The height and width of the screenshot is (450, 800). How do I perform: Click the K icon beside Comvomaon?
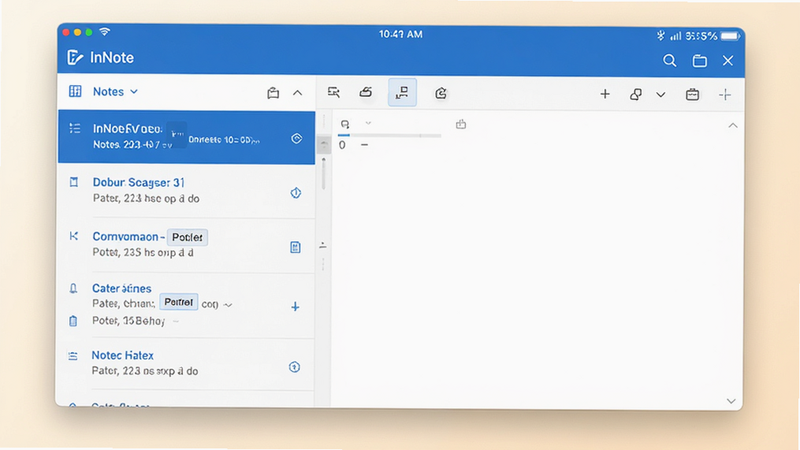click(73, 236)
